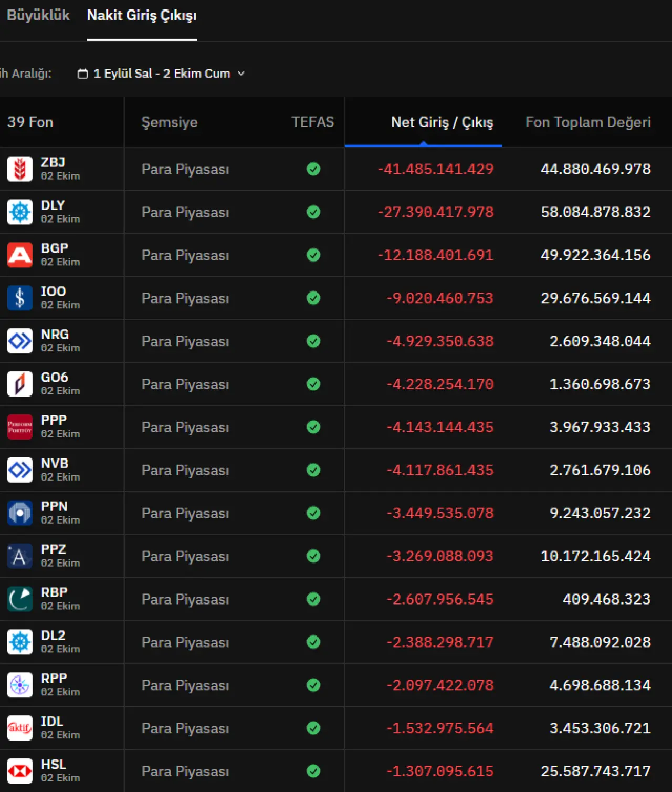Image resolution: width=672 pixels, height=792 pixels.
Task: Click the IDL Aktif logo icon
Action: tap(20, 728)
